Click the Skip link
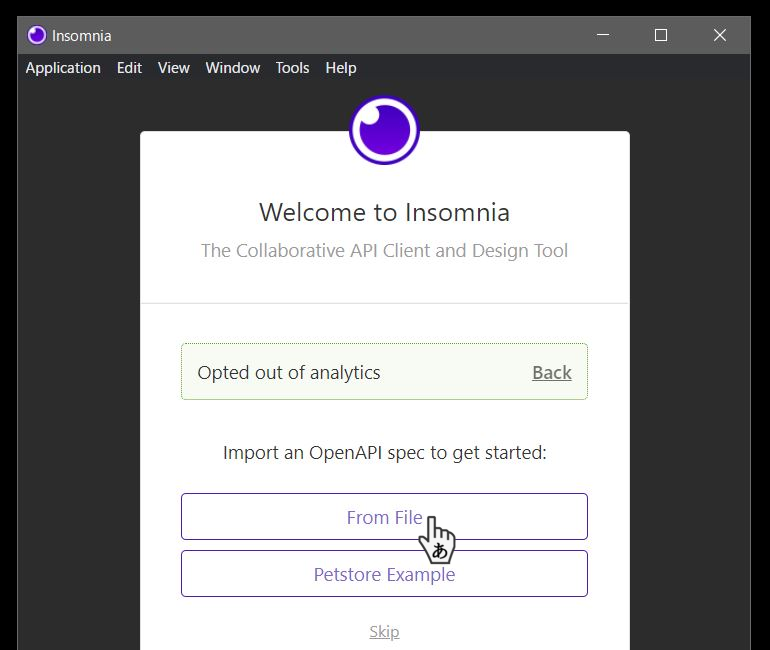Screen dimensions: 770x650 pyautogui.click(x=384, y=631)
